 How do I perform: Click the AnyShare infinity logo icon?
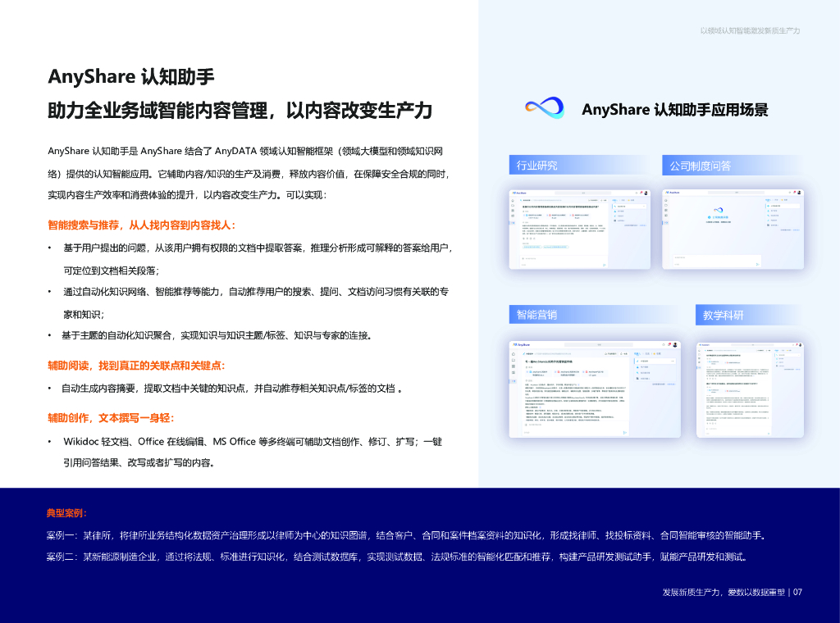[544, 109]
